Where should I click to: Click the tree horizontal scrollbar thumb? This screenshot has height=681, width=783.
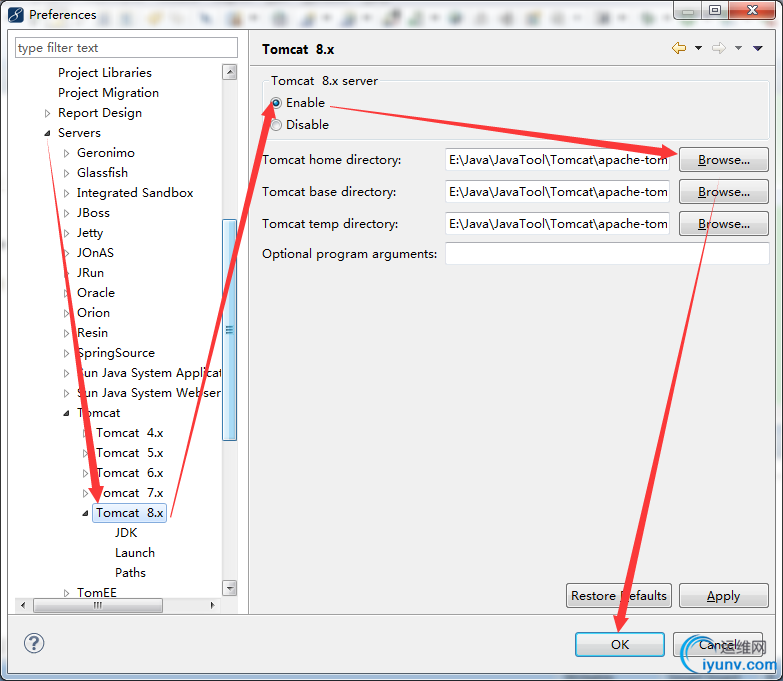click(98, 605)
